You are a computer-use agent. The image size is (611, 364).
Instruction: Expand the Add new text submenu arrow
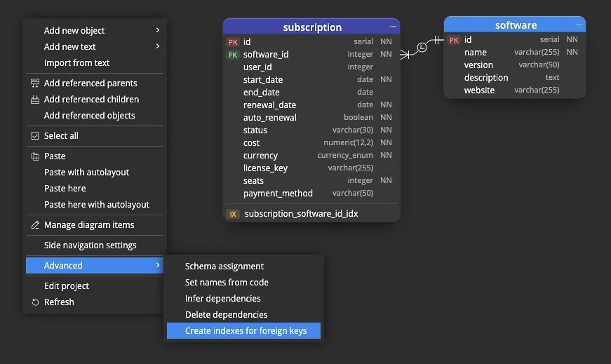[157, 46]
